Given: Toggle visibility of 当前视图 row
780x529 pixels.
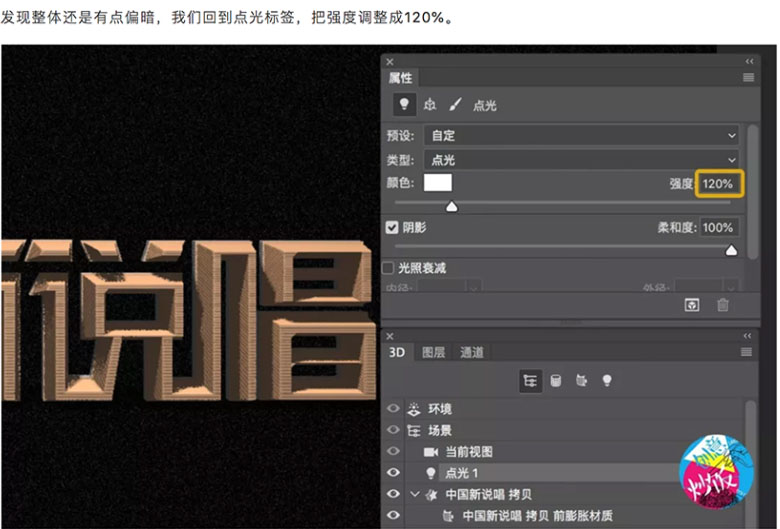Looking at the screenshot, I should pyautogui.click(x=393, y=451).
